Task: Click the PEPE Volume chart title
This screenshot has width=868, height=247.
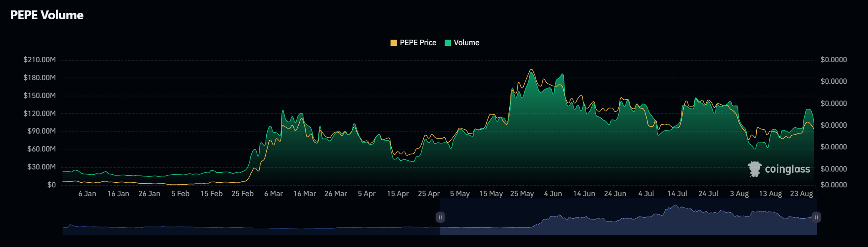Action: pyautogui.click(x=47, y=15)
